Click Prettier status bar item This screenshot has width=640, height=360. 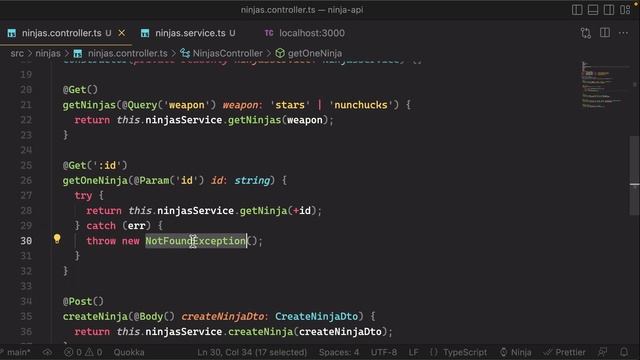pos(564,352)
